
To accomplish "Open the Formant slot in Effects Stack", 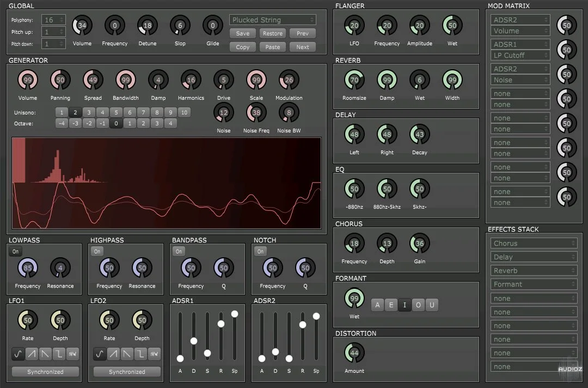I will [x=534, y=284].
